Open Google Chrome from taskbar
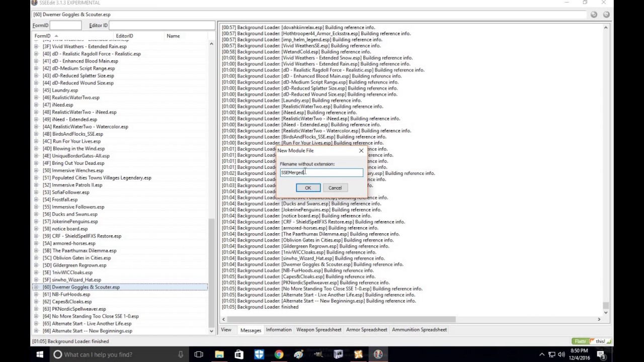Image resolution: width=644 pixels, height=362 pixels. coord(279,354)
